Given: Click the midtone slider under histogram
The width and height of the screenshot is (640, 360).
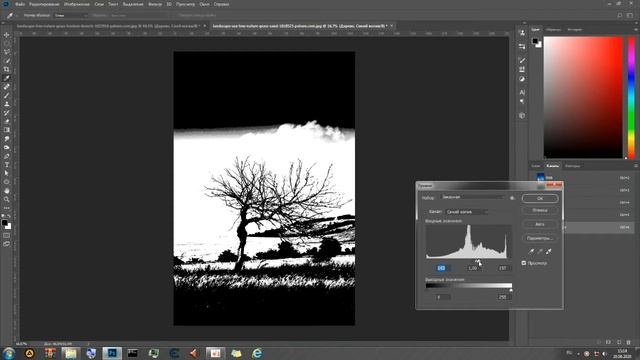Looking at the screenshot, I should [477, 261].
